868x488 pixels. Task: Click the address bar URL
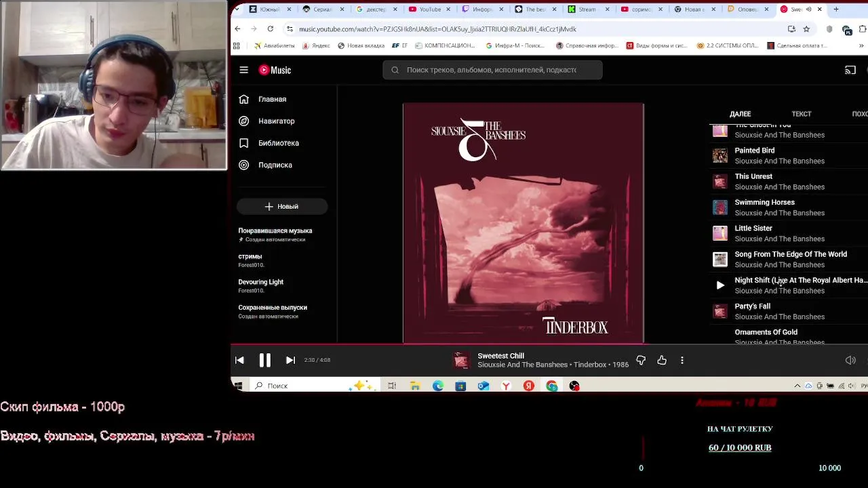pos(437,29)
